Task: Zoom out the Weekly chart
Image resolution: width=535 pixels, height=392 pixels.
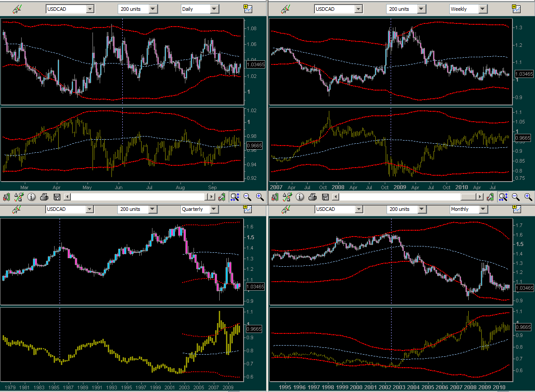Action: coord(516,197)
